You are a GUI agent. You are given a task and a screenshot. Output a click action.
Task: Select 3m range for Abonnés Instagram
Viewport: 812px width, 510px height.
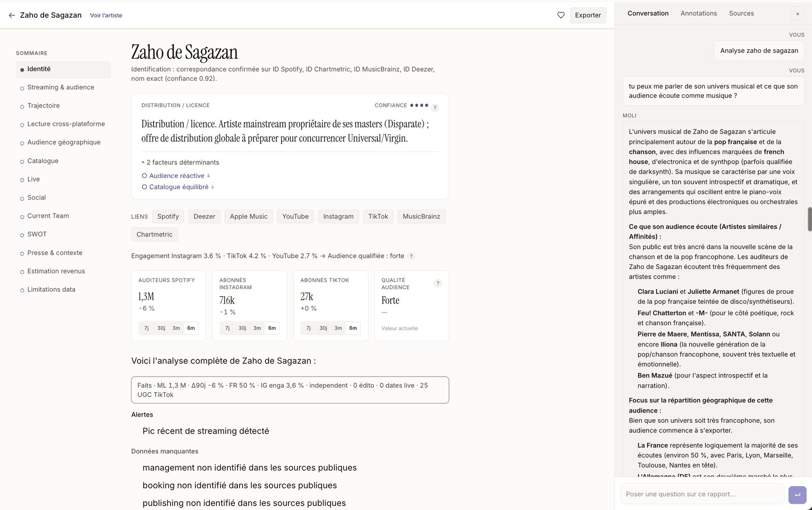(257, 328)
